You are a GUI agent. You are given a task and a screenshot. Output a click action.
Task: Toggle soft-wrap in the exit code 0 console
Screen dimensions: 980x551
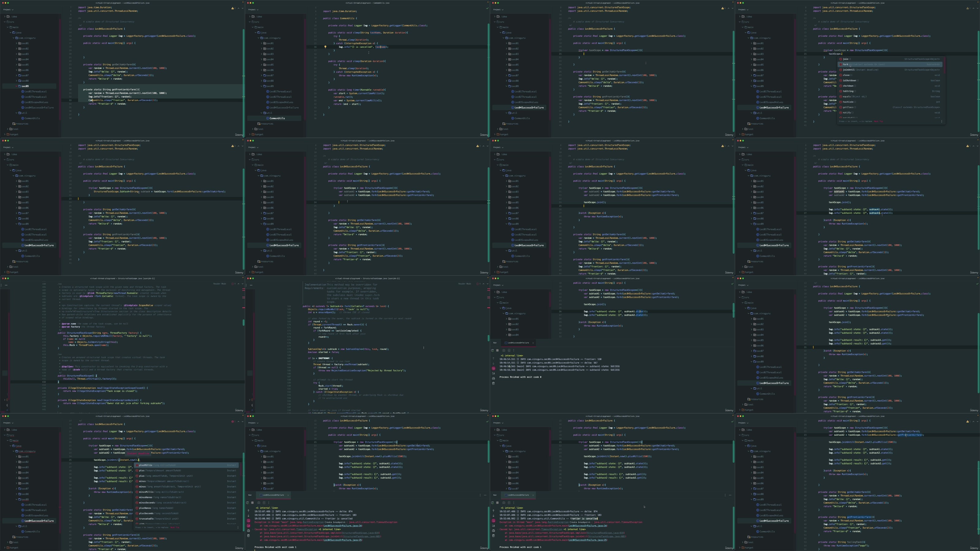point(493,368)
